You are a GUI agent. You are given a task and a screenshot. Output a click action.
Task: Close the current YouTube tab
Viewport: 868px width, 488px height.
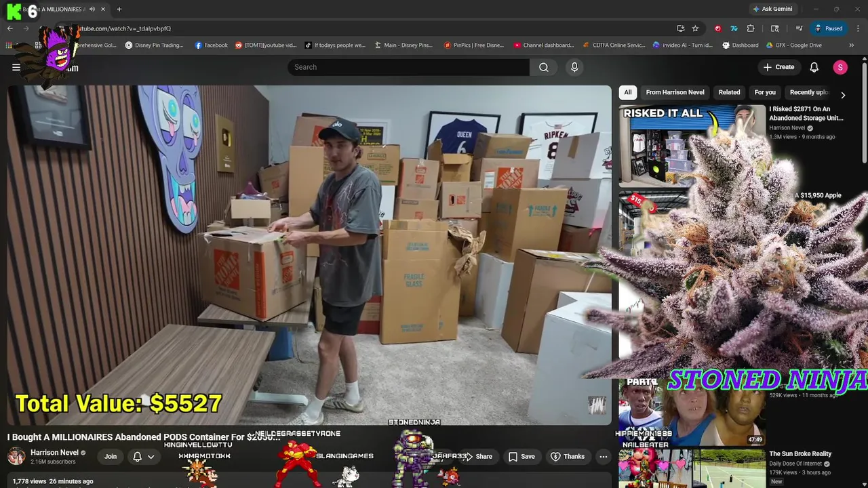[103, 9]
